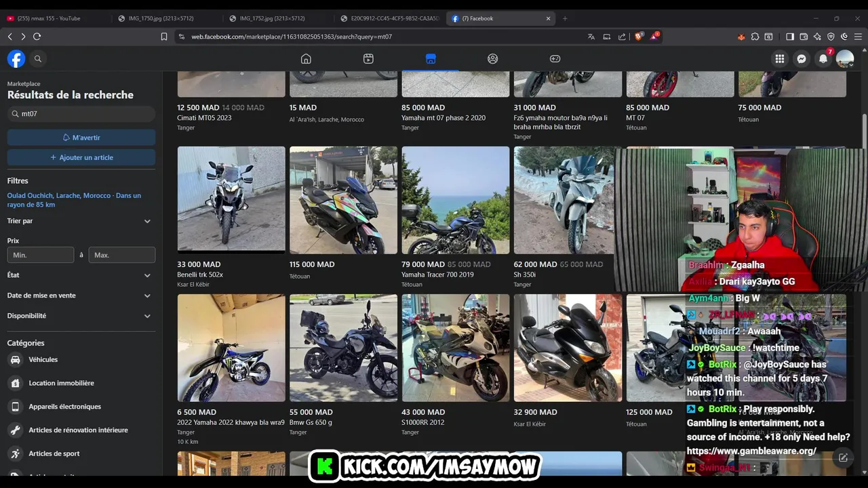Expand the Disponibilité filter
The height and width of the screenshot is (488, 868).
[81, 316]
